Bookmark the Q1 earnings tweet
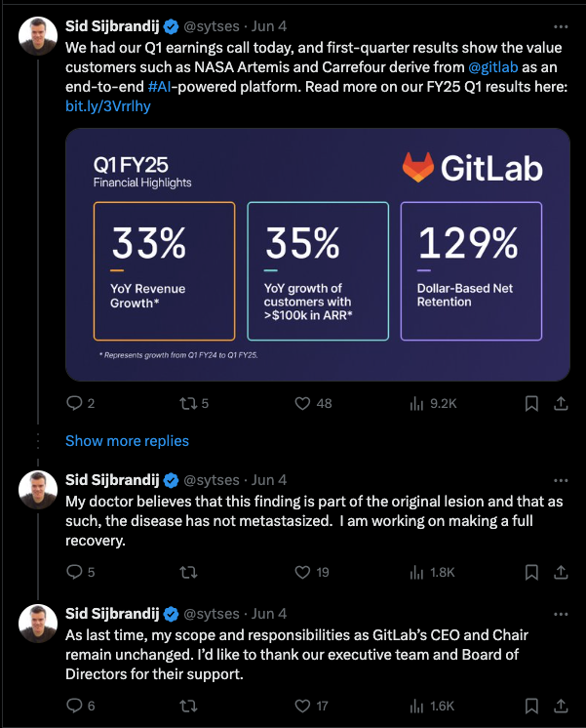 point(531,403)
